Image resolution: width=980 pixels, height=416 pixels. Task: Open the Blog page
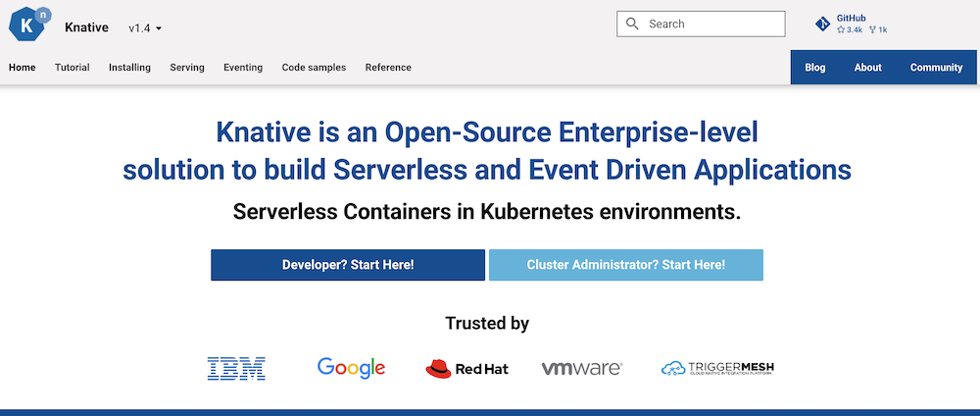[815, 68]
